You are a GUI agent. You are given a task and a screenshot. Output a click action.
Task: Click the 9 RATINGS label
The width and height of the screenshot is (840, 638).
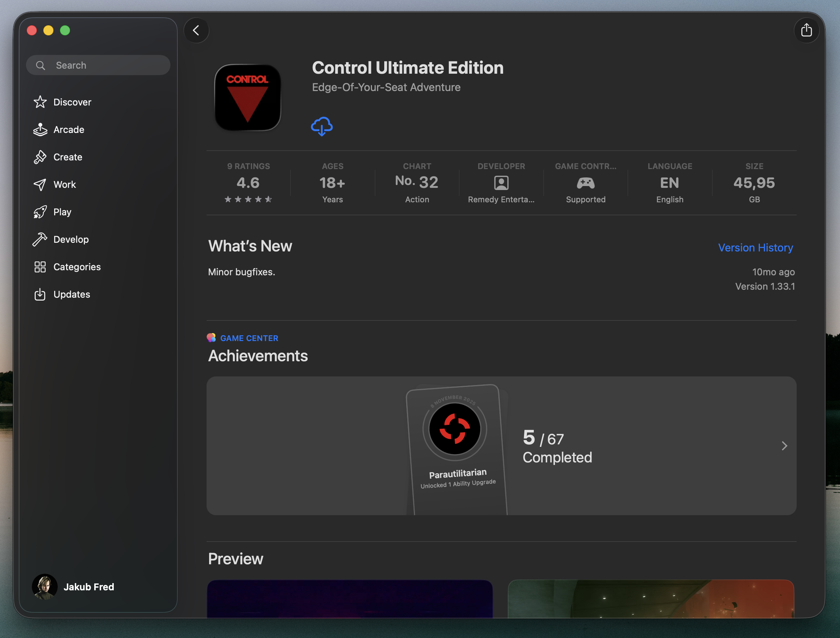248,166
